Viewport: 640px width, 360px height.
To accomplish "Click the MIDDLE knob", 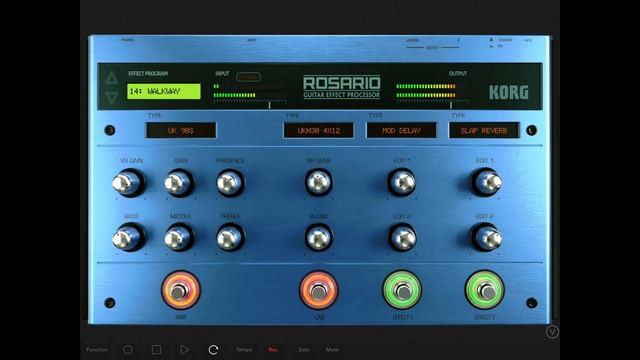I will pos(179,238).
